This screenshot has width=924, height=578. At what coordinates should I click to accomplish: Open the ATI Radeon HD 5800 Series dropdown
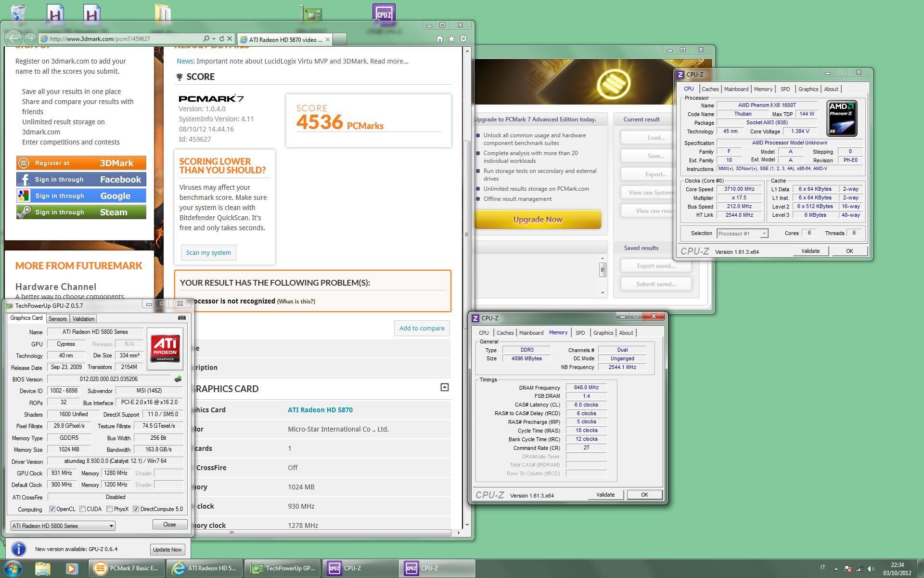[63, 525]
